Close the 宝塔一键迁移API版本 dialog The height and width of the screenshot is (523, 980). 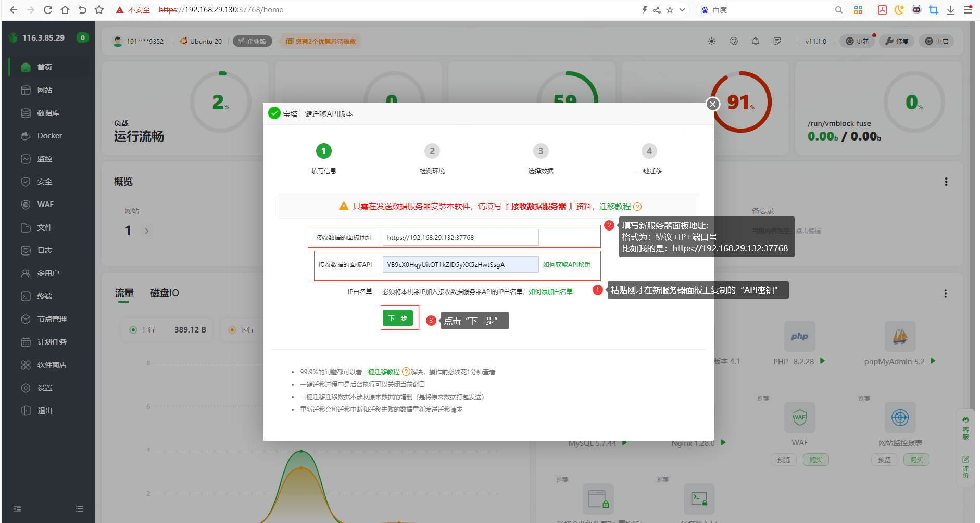pos(712,104)
